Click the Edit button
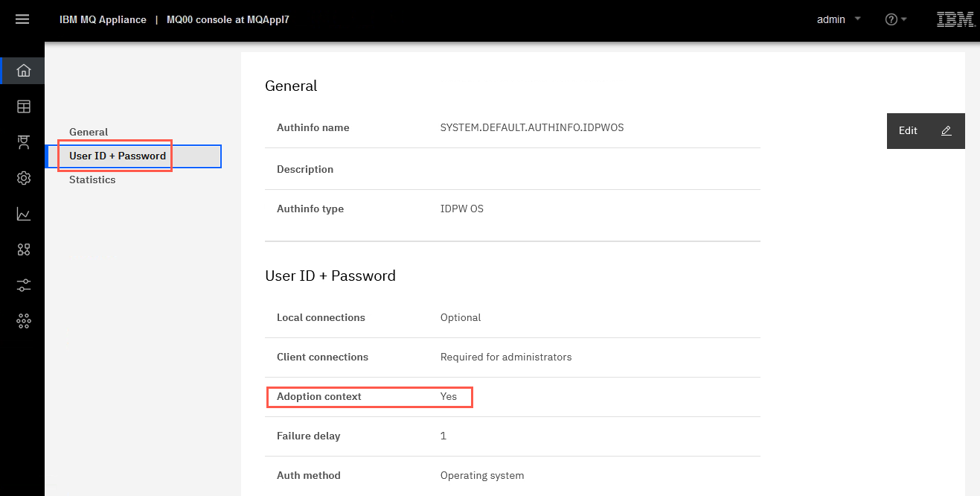The image size is (980, 496). [926, 131]
